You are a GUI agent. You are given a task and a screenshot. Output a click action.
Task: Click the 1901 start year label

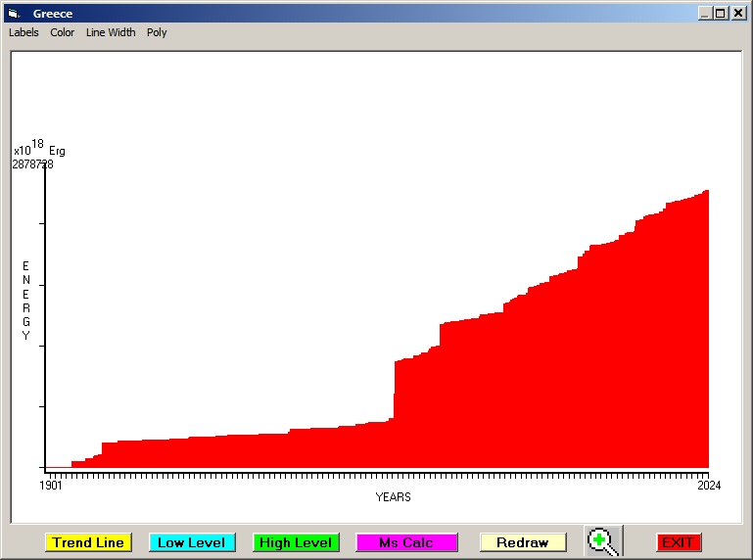click(51, 486)
